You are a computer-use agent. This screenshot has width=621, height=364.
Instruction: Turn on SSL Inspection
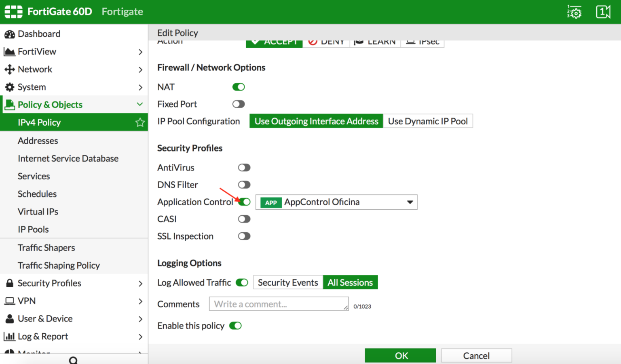244,236
